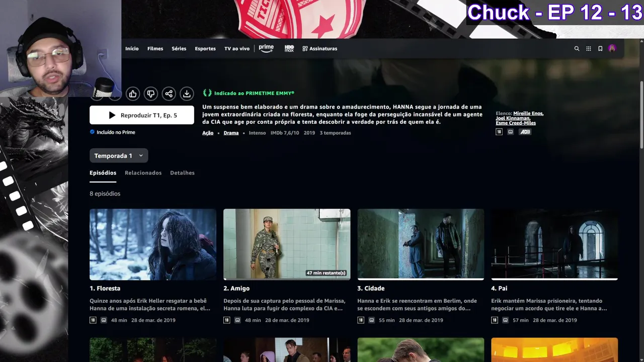644x362 pixels.
Task: Click the IMDb 7,6/10 rating text
Action: coord(285,133)
